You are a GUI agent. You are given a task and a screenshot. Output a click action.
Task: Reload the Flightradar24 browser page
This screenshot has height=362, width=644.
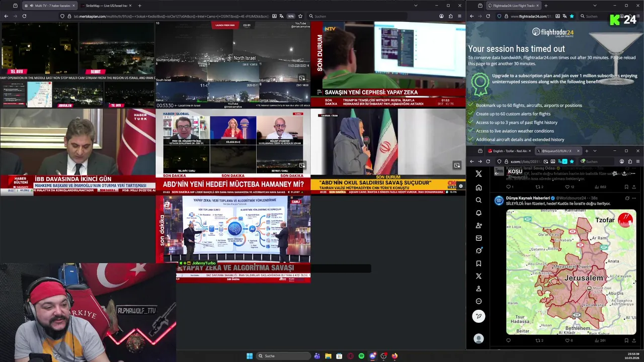coord(488,16)
